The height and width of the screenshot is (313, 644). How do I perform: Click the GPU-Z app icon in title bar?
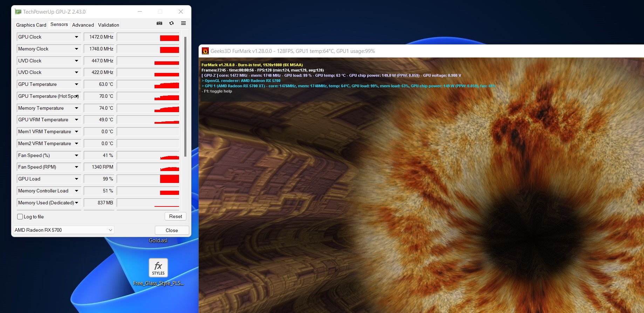[18, 12]
